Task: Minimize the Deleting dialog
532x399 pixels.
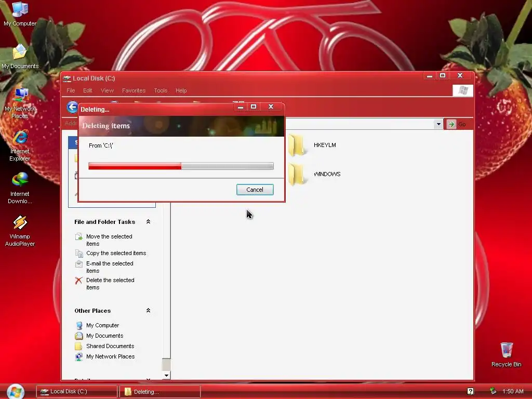Action: (241, 107)
